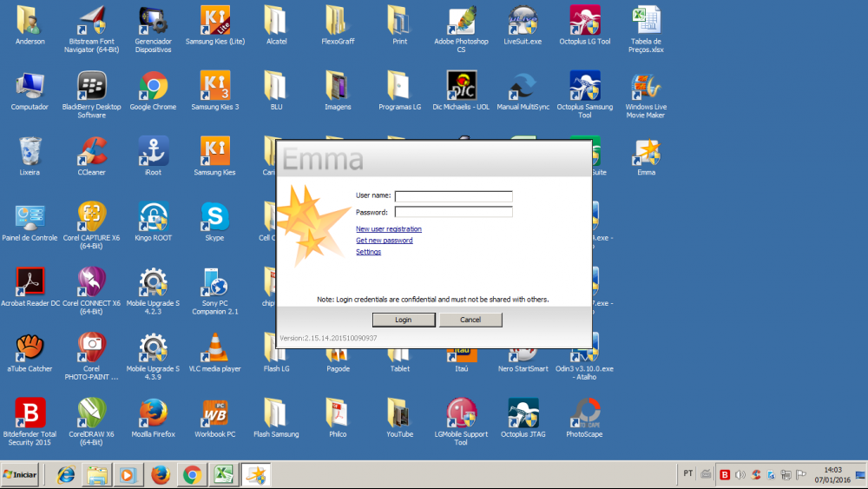Click the Login button
868x489 pixels.
pyautogui.click(x=404, y=320)
